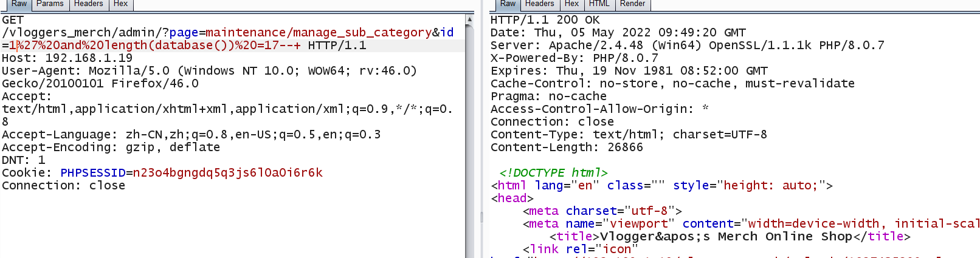Click the PHPSESSID cookie value
Screen dimensions: 980x258
[228, 173]
